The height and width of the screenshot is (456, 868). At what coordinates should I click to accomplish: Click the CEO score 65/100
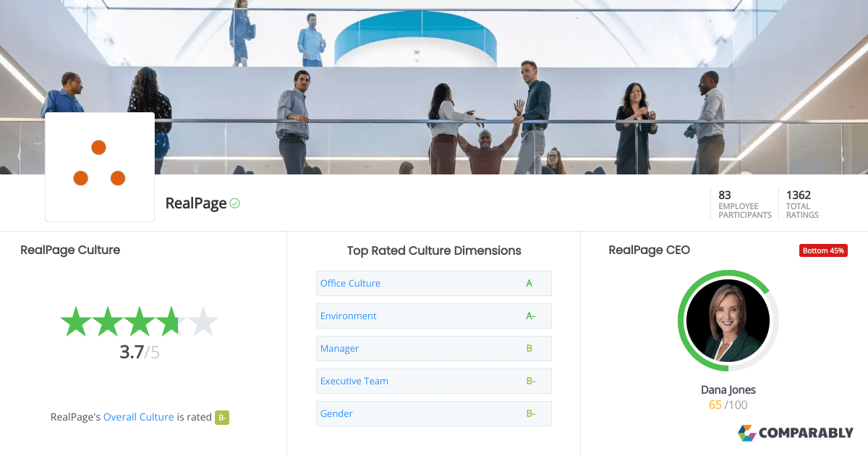(728, 405)
